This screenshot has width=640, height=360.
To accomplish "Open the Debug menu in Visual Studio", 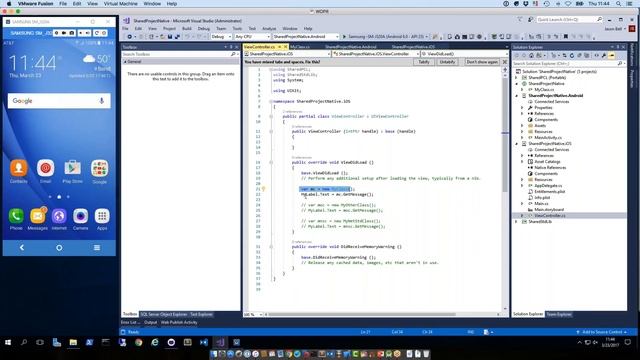I will tap(203, 29).
